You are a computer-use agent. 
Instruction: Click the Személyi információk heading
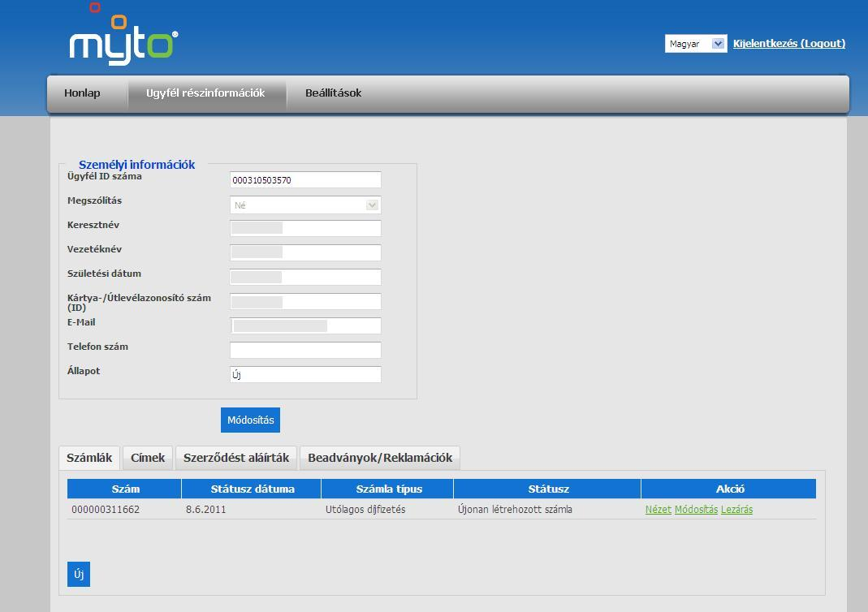(136, 164)
